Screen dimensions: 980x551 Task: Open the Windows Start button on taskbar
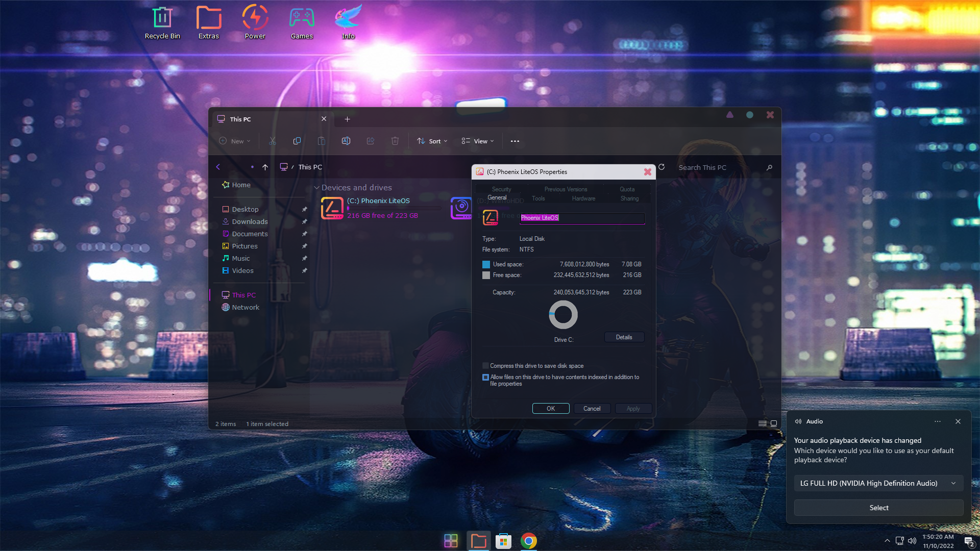coord(451,541)
